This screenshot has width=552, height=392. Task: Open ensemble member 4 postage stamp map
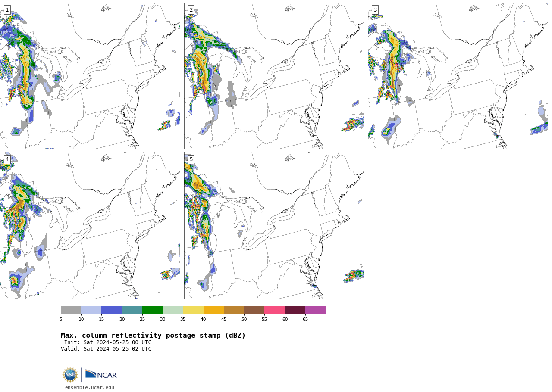(x=90, y=225)
